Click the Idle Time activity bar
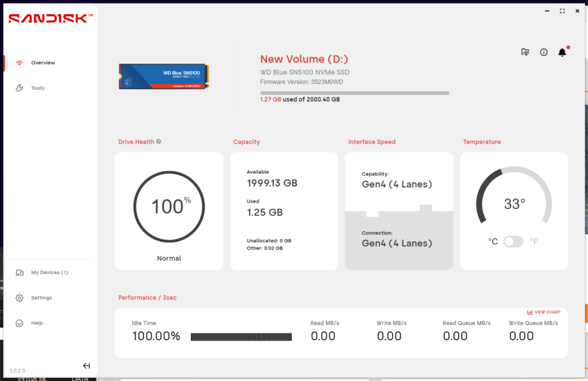588x381 pixels. click(x=241, y=337)
